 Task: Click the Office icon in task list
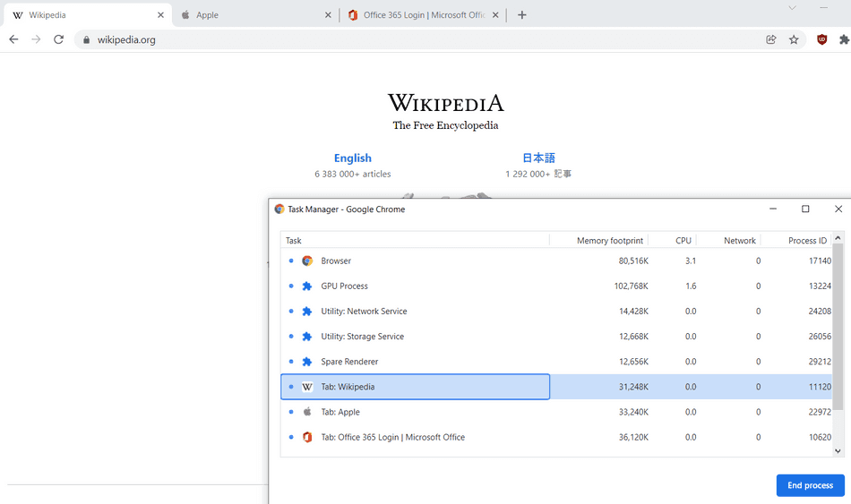pyautogui.click(x=307, y=437)
